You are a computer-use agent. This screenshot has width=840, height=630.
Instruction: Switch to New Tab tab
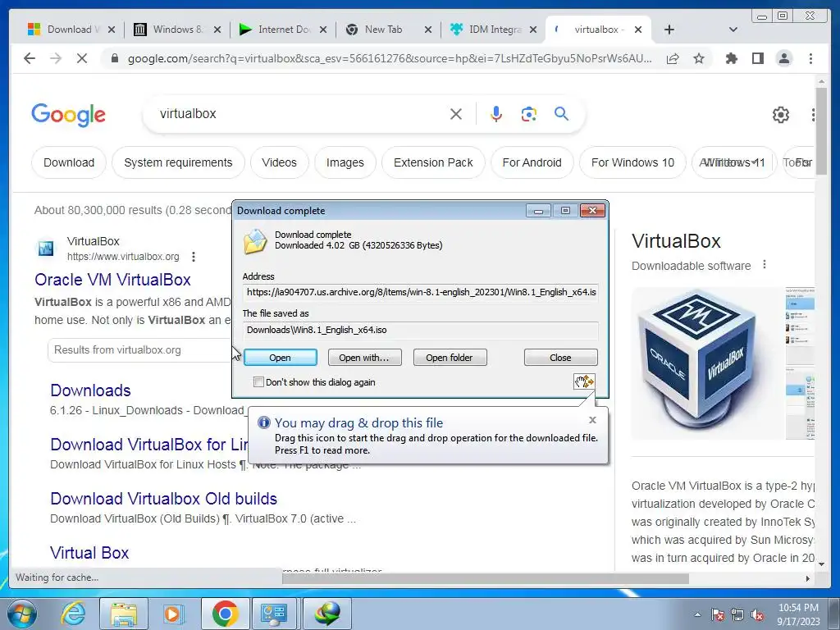[389, 30]
